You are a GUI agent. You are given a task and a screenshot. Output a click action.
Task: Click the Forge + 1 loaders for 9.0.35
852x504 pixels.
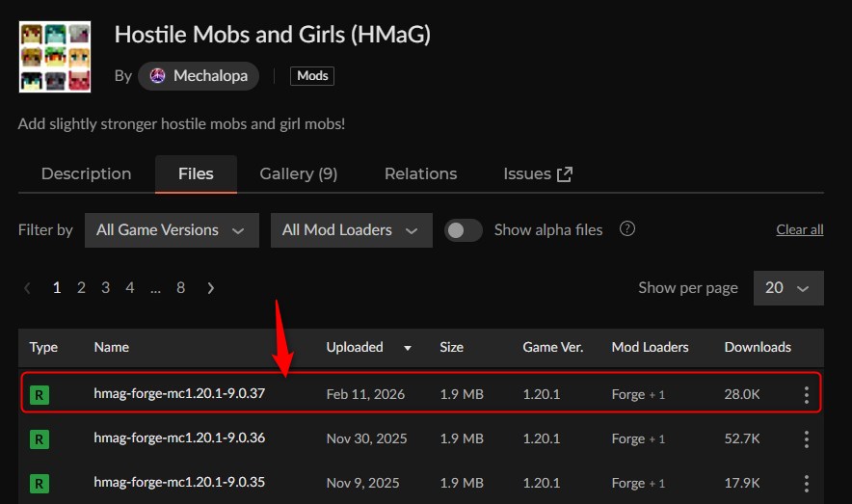coord(638,484)
